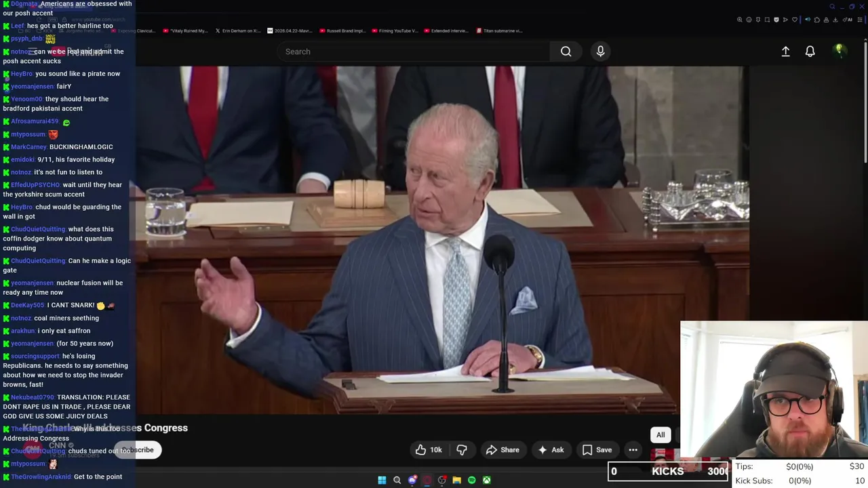Like the video (10k thumbs up)
The image size is (868, 488).
click(x=429, y=450)
